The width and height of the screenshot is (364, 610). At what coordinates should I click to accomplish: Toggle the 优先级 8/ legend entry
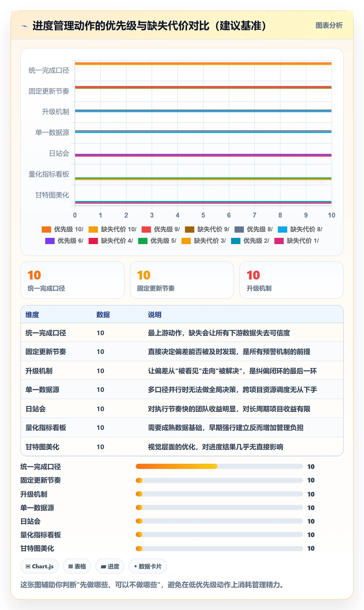click(253, 229)
